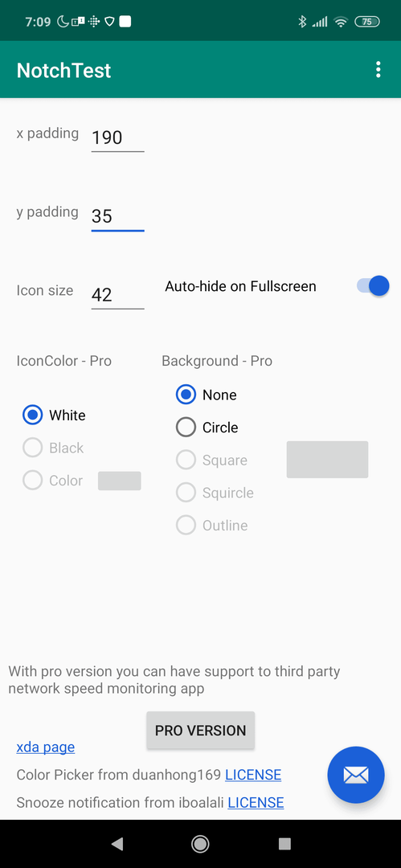Tap the mail floating action button
The image size is (401, 868).
click(x=355, y=775)
